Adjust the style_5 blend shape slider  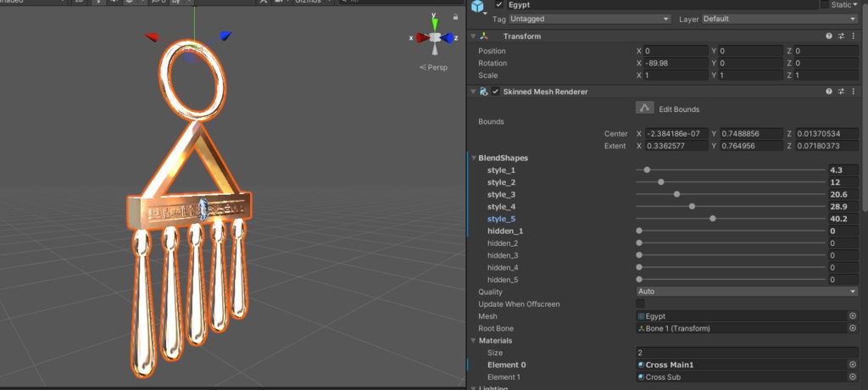[x=731, y=219]
